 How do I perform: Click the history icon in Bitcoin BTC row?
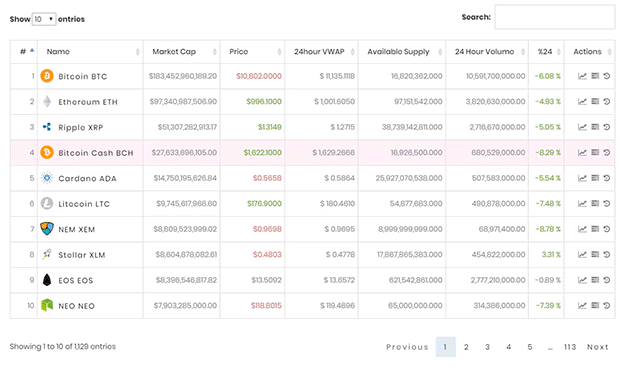pyautogui.click(x=607, y=76)
